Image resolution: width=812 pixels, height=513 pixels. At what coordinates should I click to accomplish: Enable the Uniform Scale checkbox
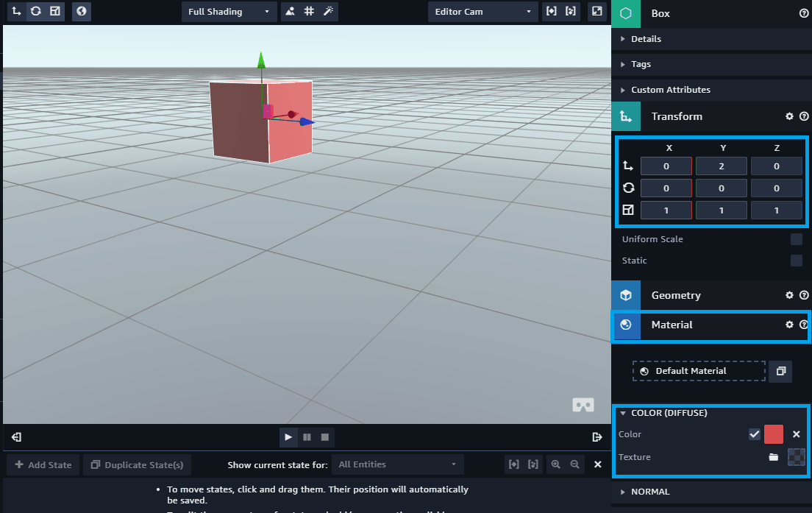796,239
